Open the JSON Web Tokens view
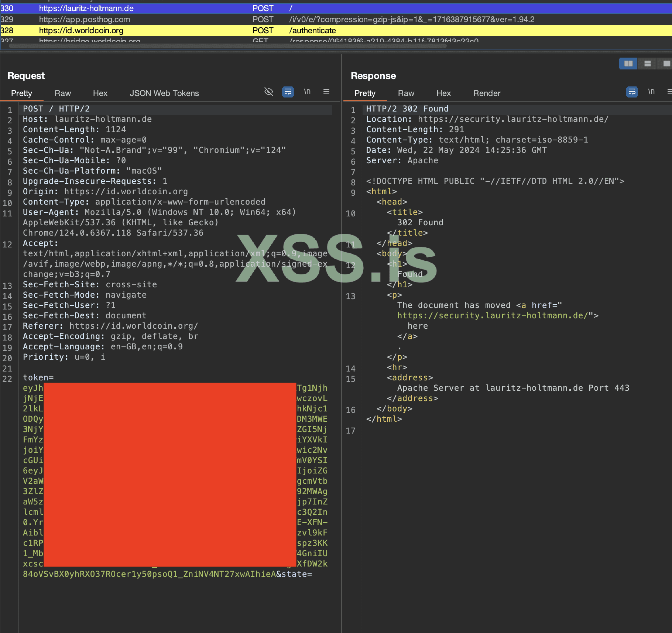 point(164,93)
